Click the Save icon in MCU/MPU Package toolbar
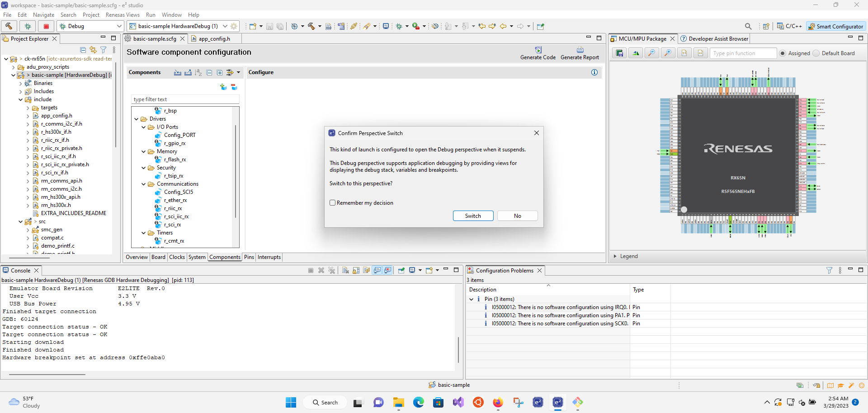The width and height of the screenshot is (868, 413). coord(619,53)
